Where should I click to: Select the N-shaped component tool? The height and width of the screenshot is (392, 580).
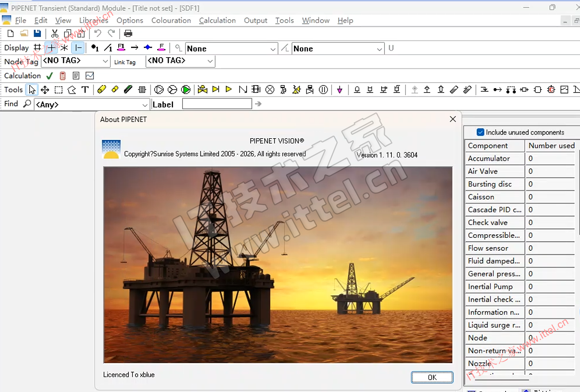pos(243,89)
